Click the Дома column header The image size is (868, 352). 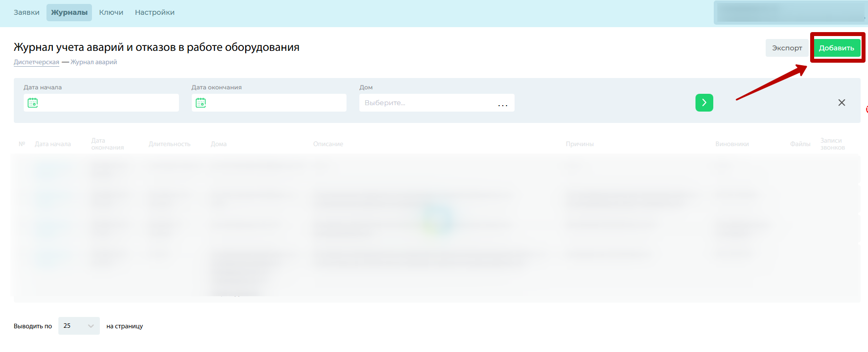click(x=218, y=144)
